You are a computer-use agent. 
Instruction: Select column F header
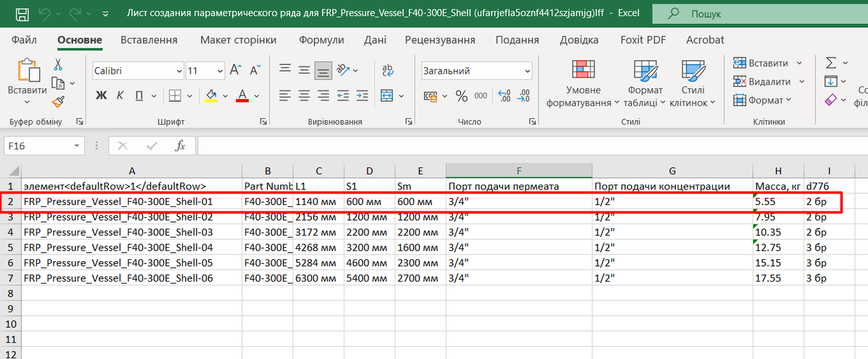pos(519,171)
